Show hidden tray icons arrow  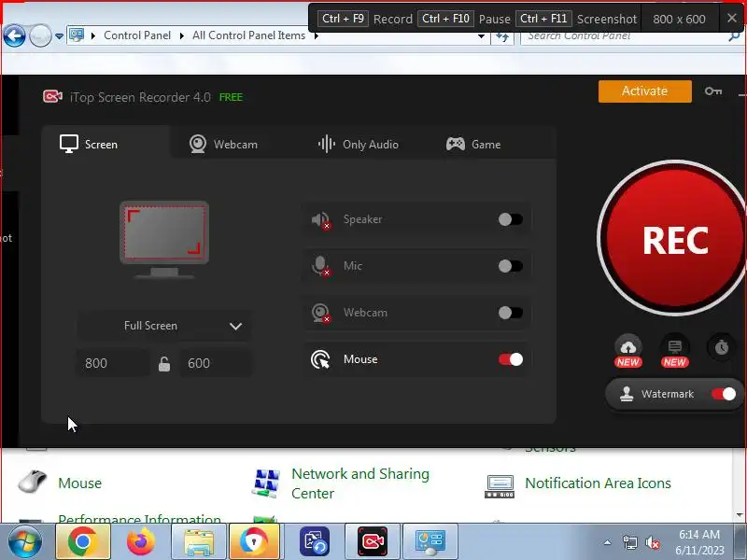pyautogui.click(x=608, y=542)
